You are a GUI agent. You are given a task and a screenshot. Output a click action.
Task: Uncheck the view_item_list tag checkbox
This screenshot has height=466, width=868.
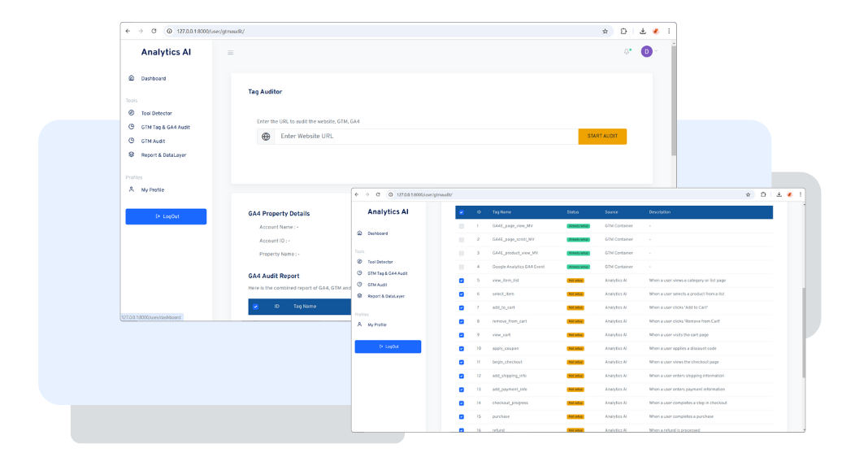462,281
